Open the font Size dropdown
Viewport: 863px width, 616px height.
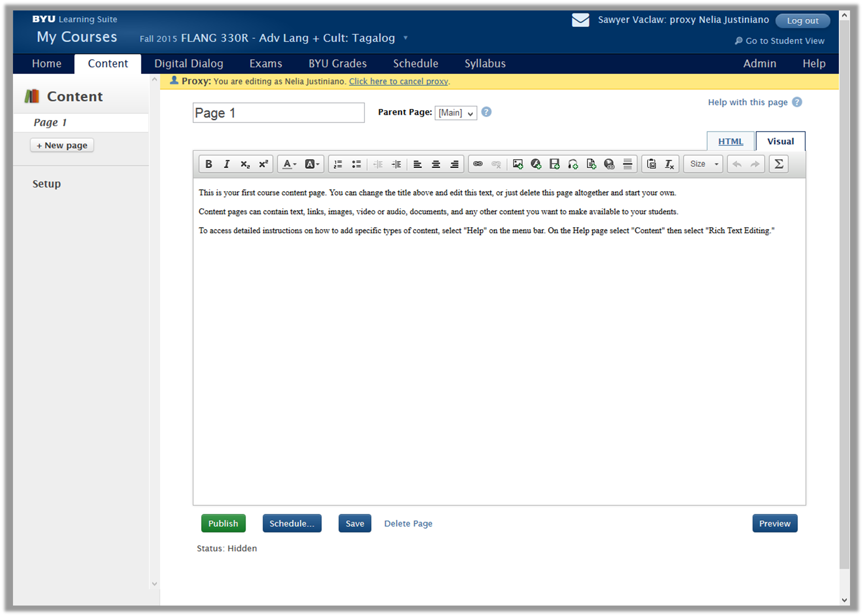pyautogui.click(x=703, y=164)
